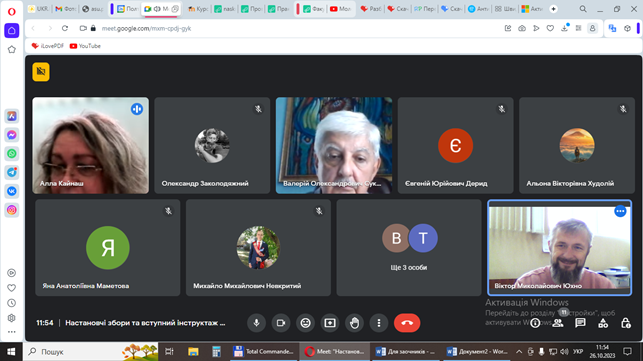The width and height of the screenshot is (643, 361).
Task: Open options on Віктор Миколайович Юхно tile
Action: pos(620,211)
